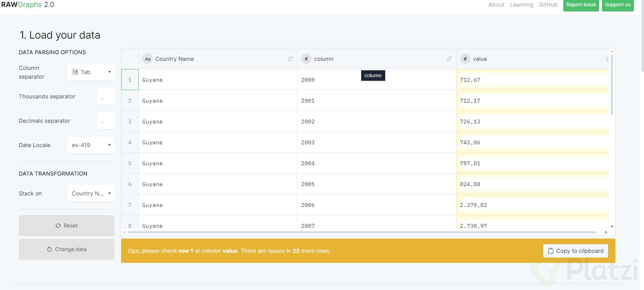The height and width of the screenshot is (290, 644).
Task: Sort by the column field
Action: (x=449, y=59)
